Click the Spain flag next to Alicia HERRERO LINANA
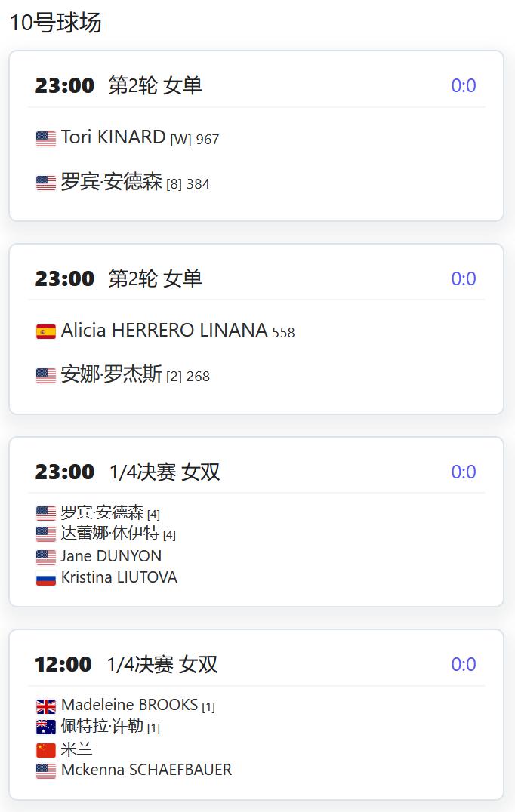 [45, 331]
